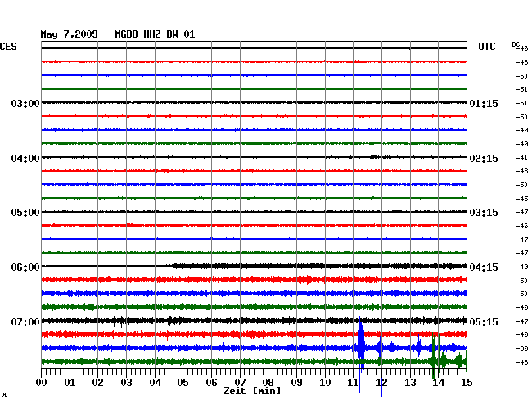Click the black trace on the 06:00 row
532x404 pixels.
point(254,266)
